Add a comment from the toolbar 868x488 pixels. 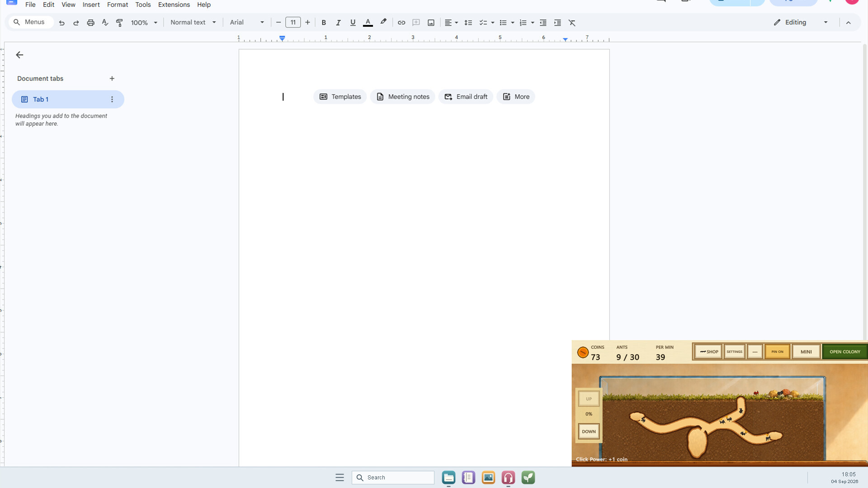(416, 23)
